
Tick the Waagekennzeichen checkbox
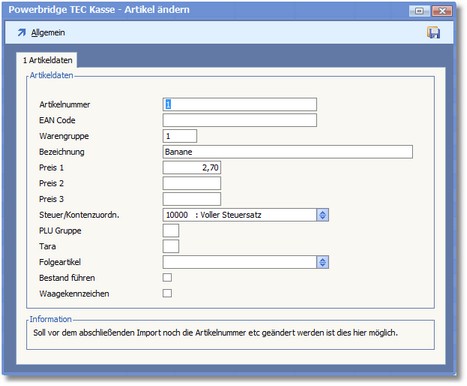[x=167, y=293]
